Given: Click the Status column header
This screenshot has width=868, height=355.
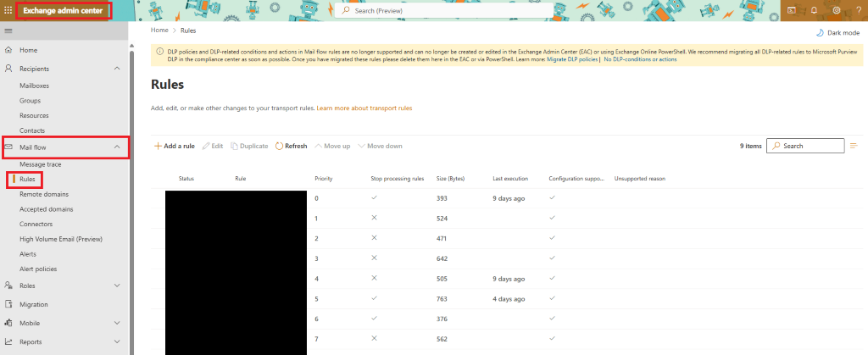Looking at the screenshot, I should (186, 179).
